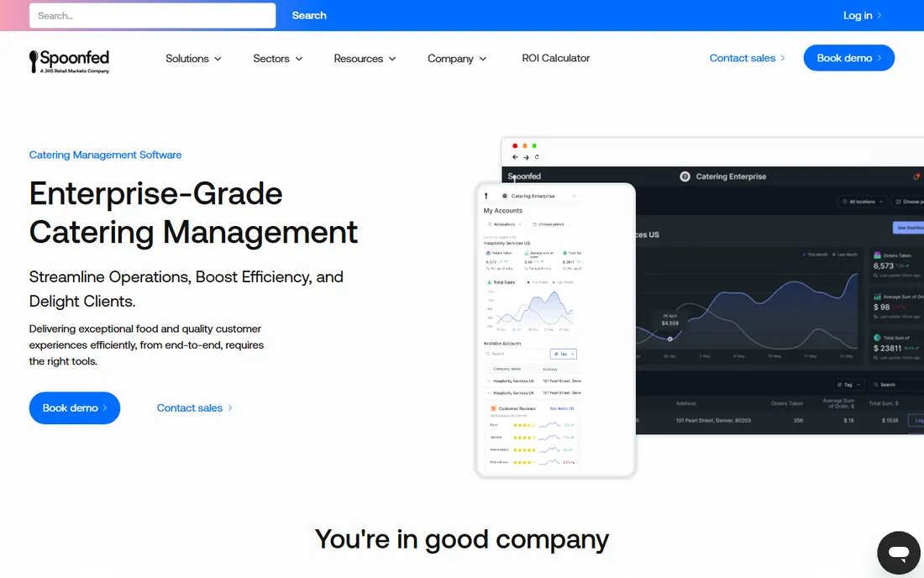Screen dimensions: 924x578
Task: Click the Catering Enterprise icon in dark dashboard
Action: [x=685, y=176]
